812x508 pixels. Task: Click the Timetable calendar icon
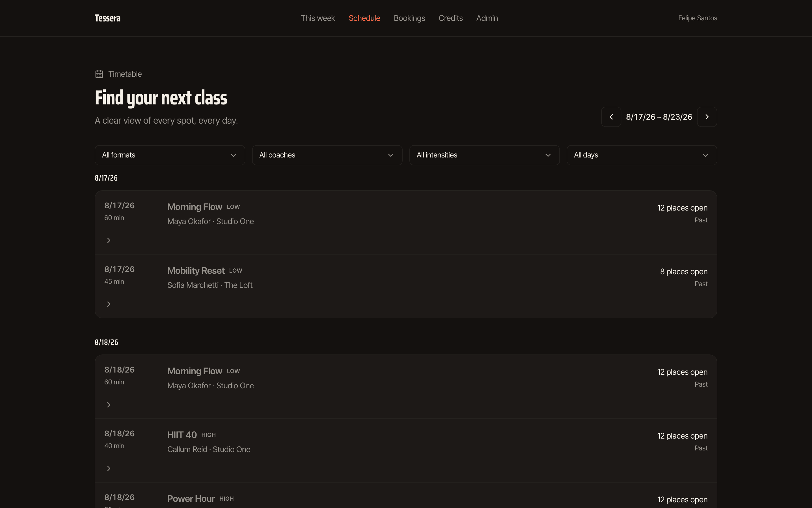[x=99, y=74]
